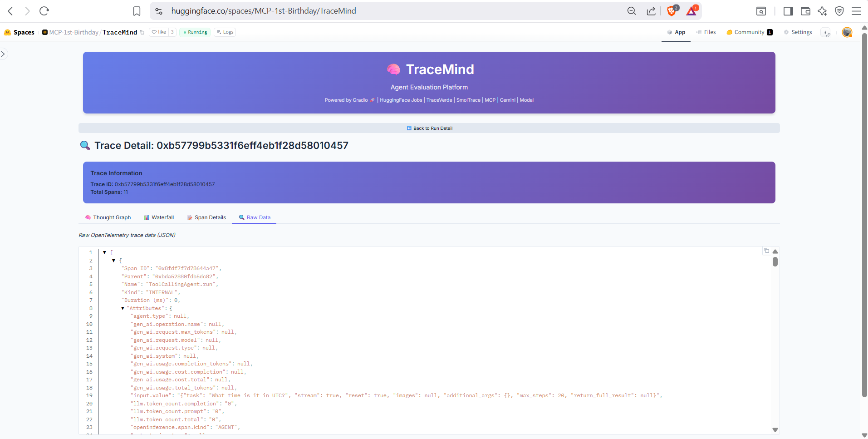Open the three-dot more options menu
Viewport: 868px width, 439px height.
(x=826, y=33)
